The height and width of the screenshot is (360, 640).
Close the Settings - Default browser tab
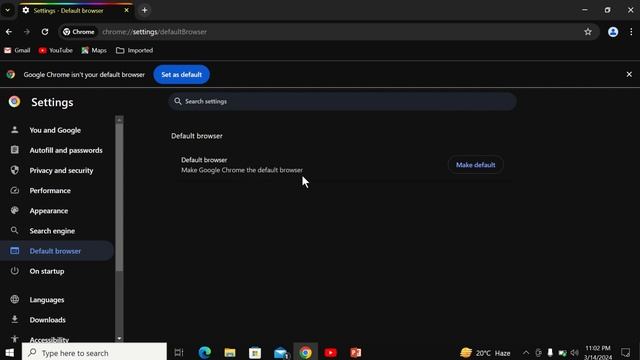(x=127, y=10)
